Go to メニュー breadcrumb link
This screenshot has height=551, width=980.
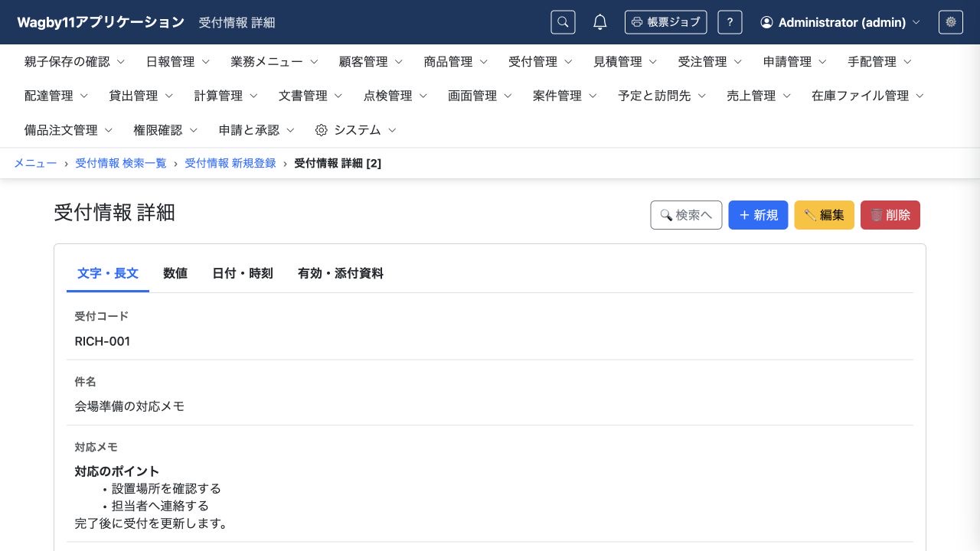35,163
